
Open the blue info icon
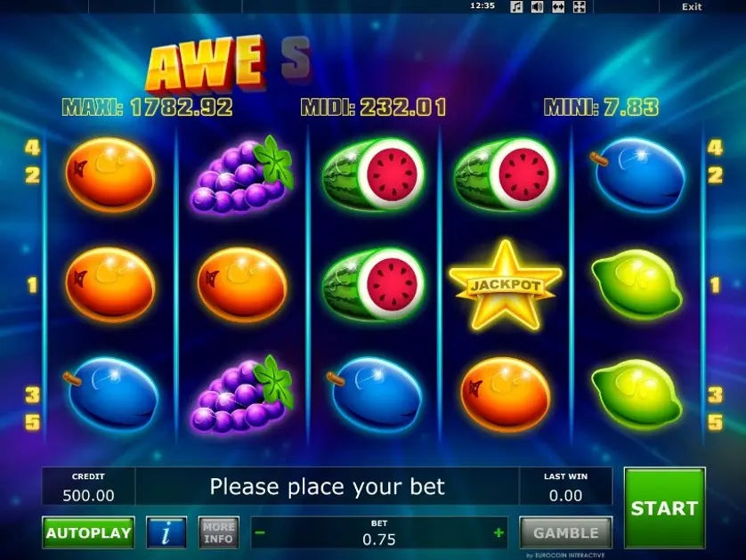tap(166, 532)
